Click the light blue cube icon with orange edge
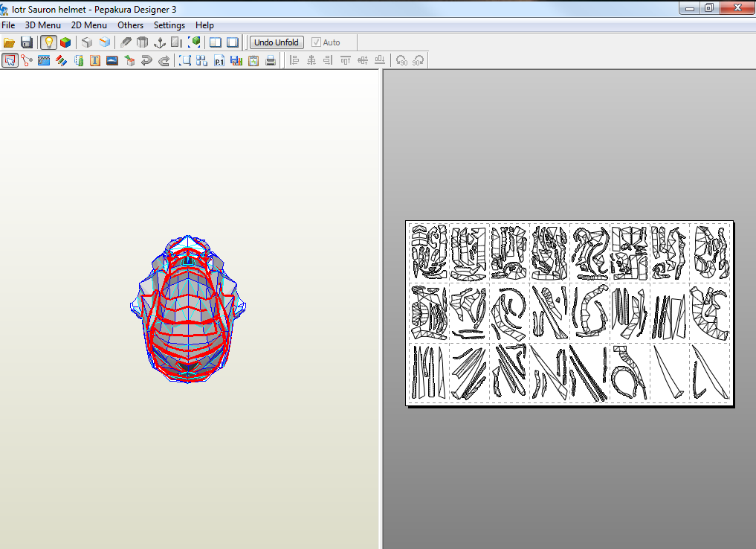This screenshot has width=756, height=549. 105,42
